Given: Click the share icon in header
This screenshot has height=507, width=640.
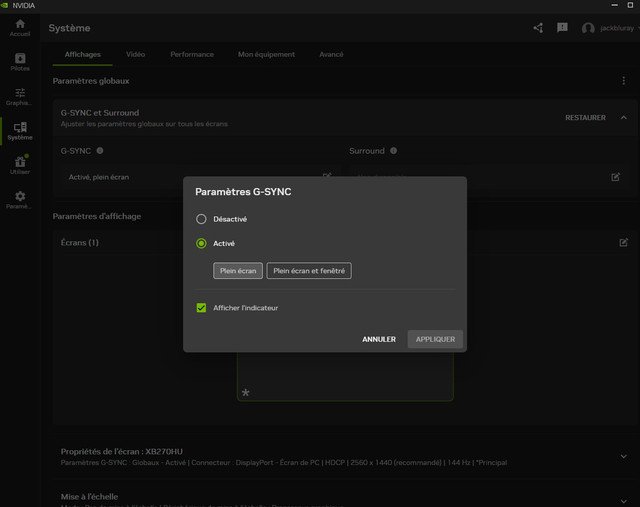Looking at the screenshot, I should [x=538, y=28].
